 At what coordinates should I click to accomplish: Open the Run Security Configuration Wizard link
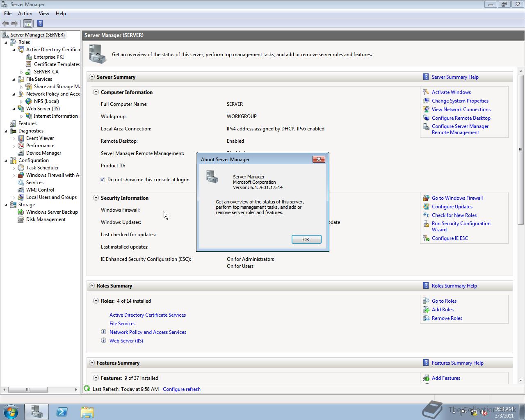461,226
